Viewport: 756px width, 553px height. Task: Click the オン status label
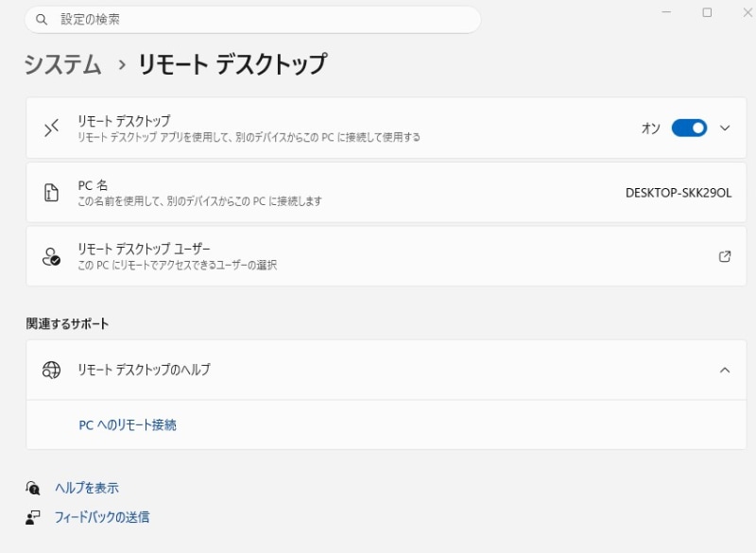(650, 129)
